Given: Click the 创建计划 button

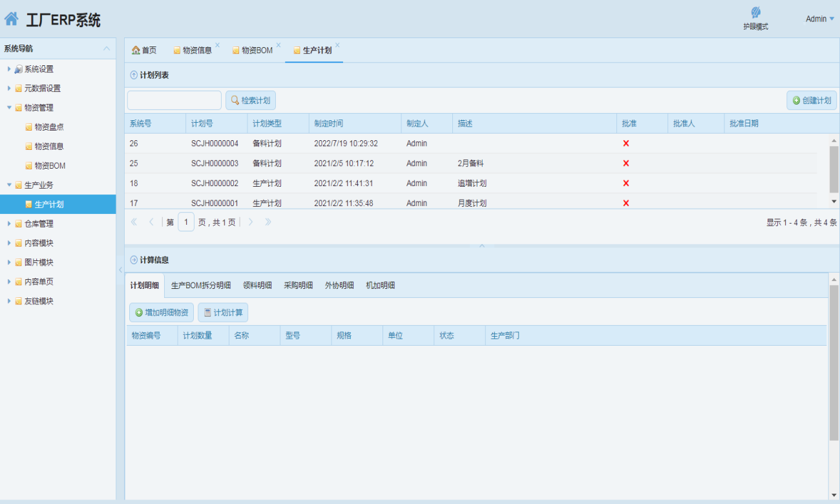Looking at the screenshot, I should pyautogui.click(x=812, y=100).
